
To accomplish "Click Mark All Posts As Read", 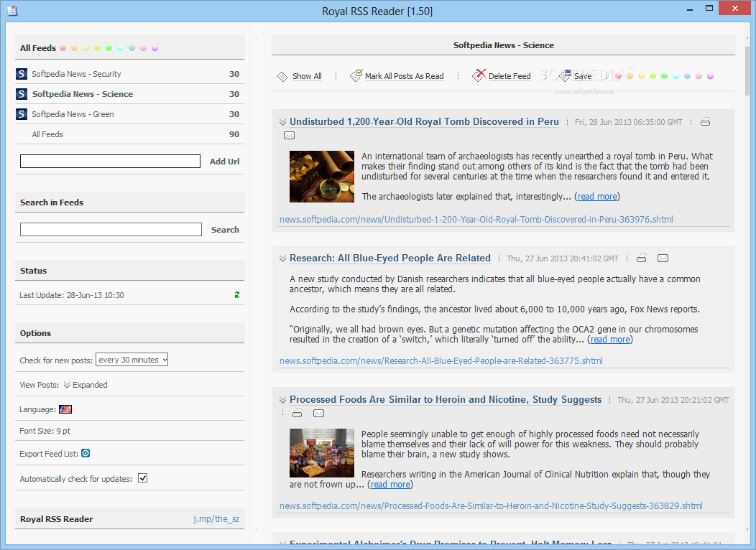I will [x=404, y=76].
